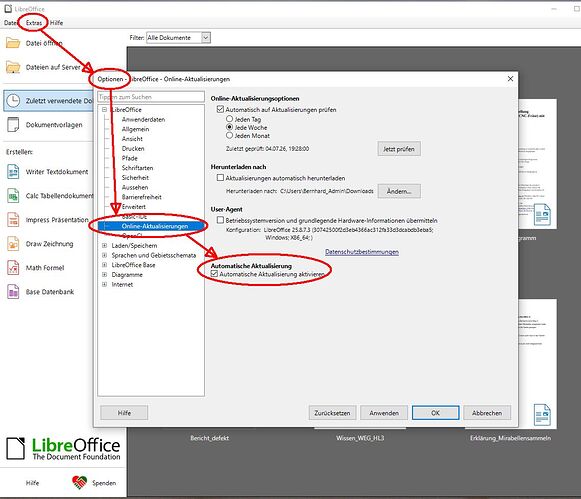Click the Spenden heart icon
This screenshot has width=581, height=499.
(79, 482)
